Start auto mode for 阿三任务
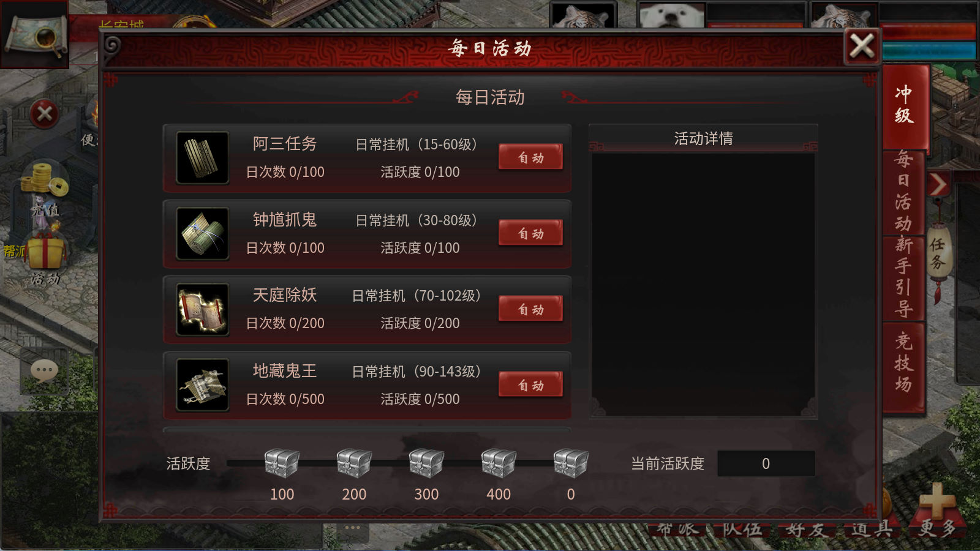Image resolution: width=980 pixels, height=551 pixels. coord(530,157)
